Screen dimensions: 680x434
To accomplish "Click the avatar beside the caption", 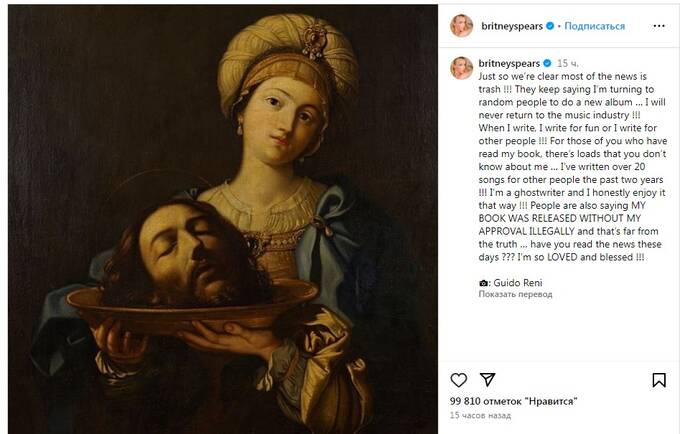I will [462, 68].
